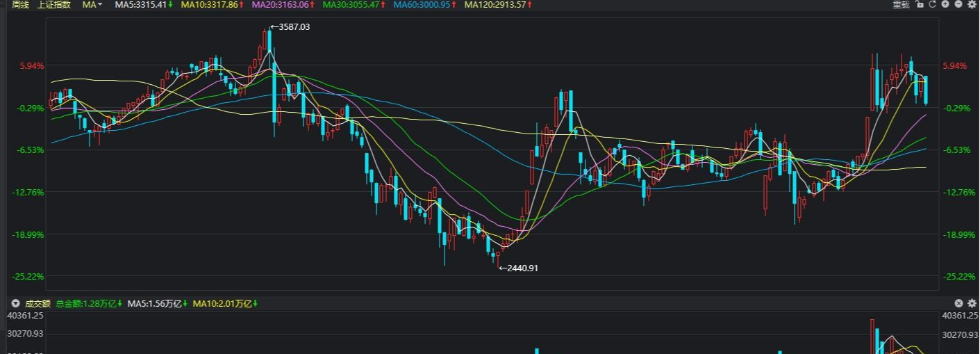Open main chart settings gear icon
This screenshot has width=980, height=354.
(x=972, y=4)
